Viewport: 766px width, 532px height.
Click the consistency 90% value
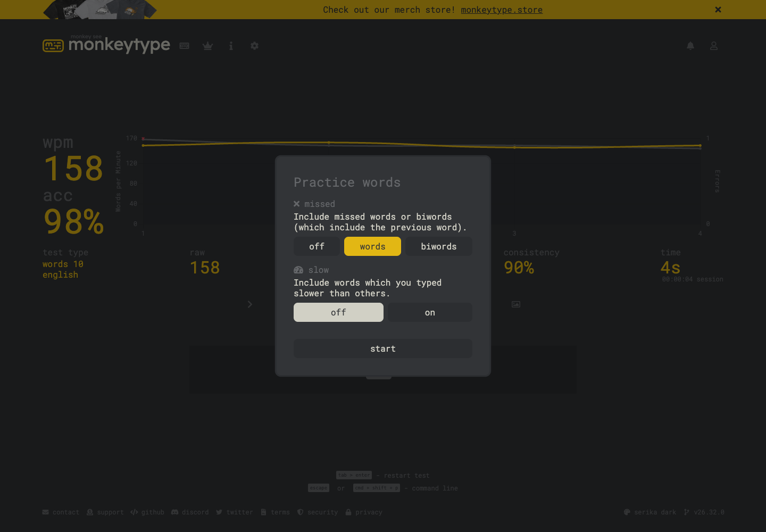point(519,268)
